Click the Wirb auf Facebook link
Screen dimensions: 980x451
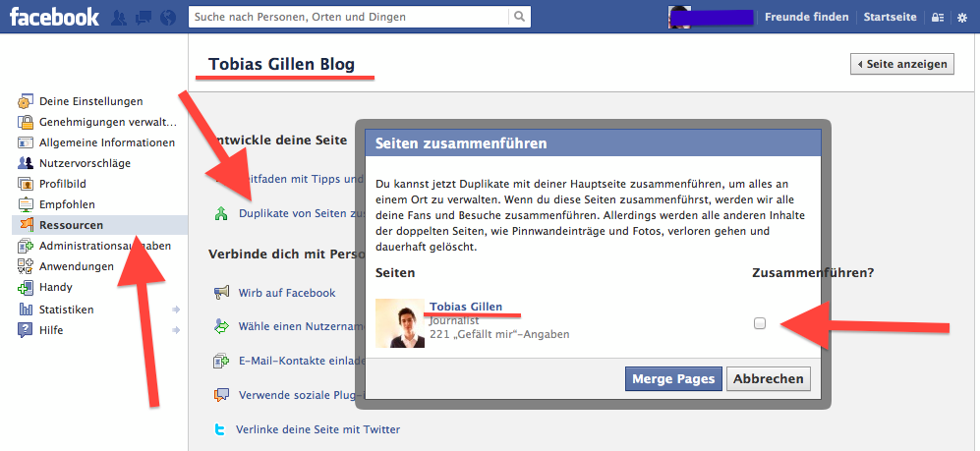[x=287, y=293]
